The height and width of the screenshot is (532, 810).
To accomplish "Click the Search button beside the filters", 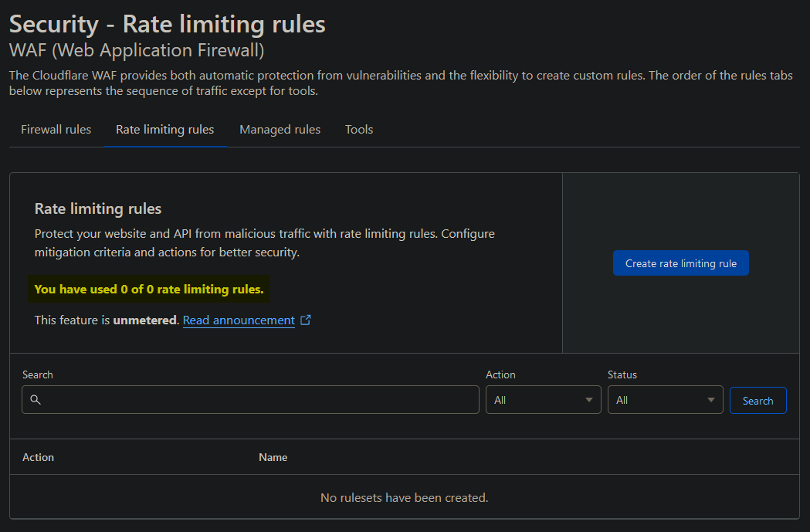I will click(757, 401).
